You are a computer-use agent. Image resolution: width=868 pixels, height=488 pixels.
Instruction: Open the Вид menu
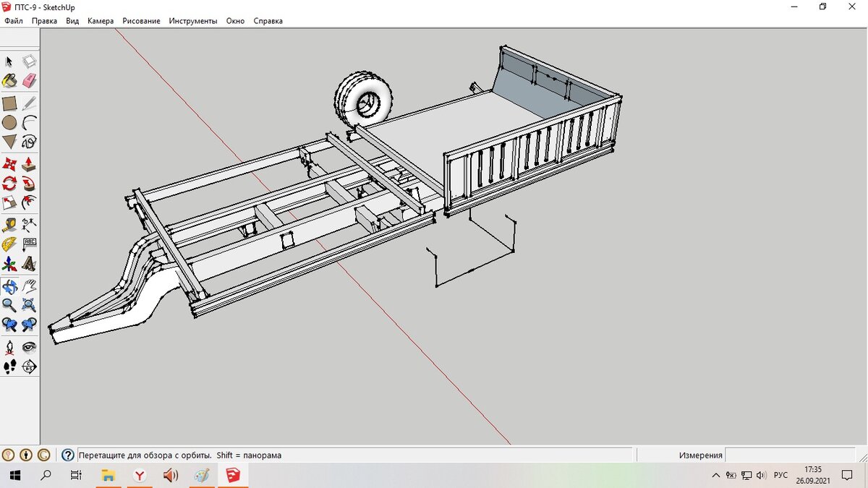pos(72,21)
